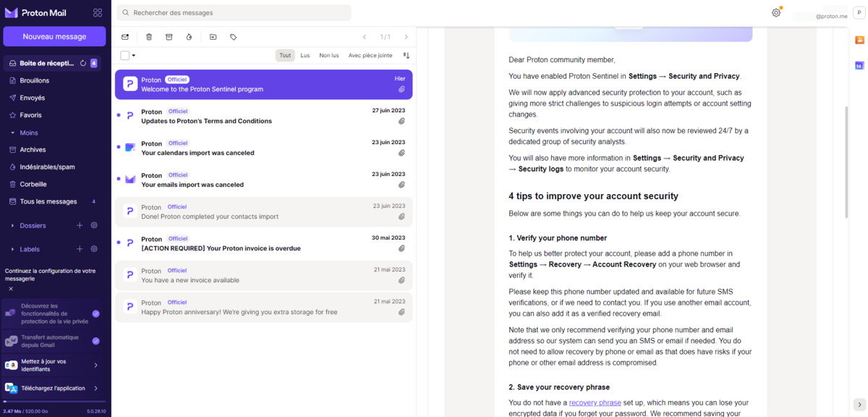This screenshot has height=417, width=868.
Task: Go to previous page of messages
Action: 365,37
